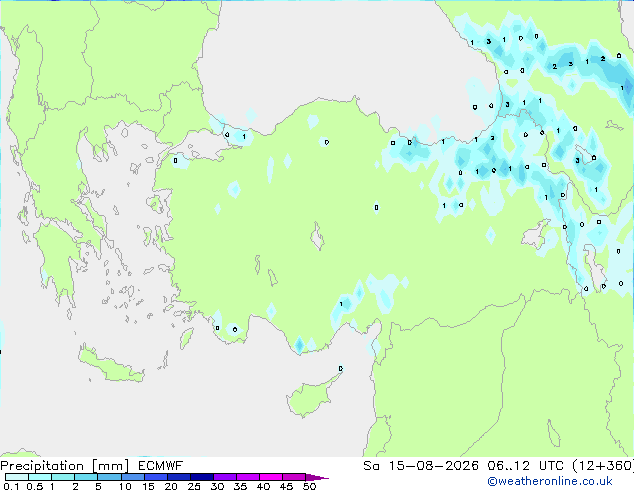Click the 'Sa 15-08-2026' date text

coord(421,466)
